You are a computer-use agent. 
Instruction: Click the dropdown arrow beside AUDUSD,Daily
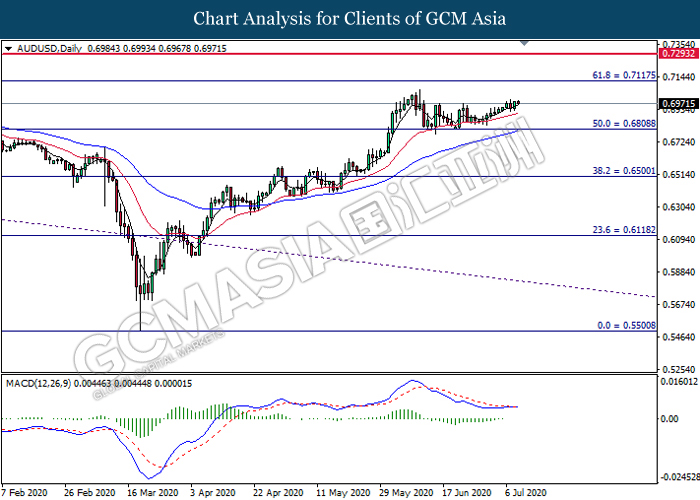tap(9, 49)
